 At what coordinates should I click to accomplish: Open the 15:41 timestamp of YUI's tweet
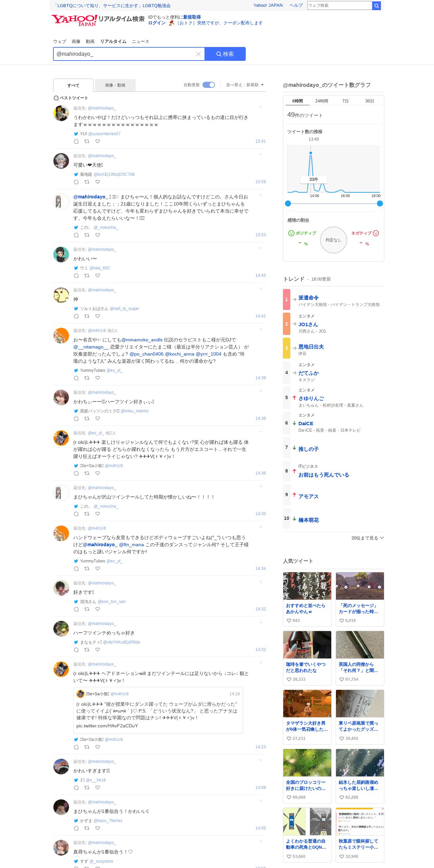pyautogui.click(x=261, y=141)
